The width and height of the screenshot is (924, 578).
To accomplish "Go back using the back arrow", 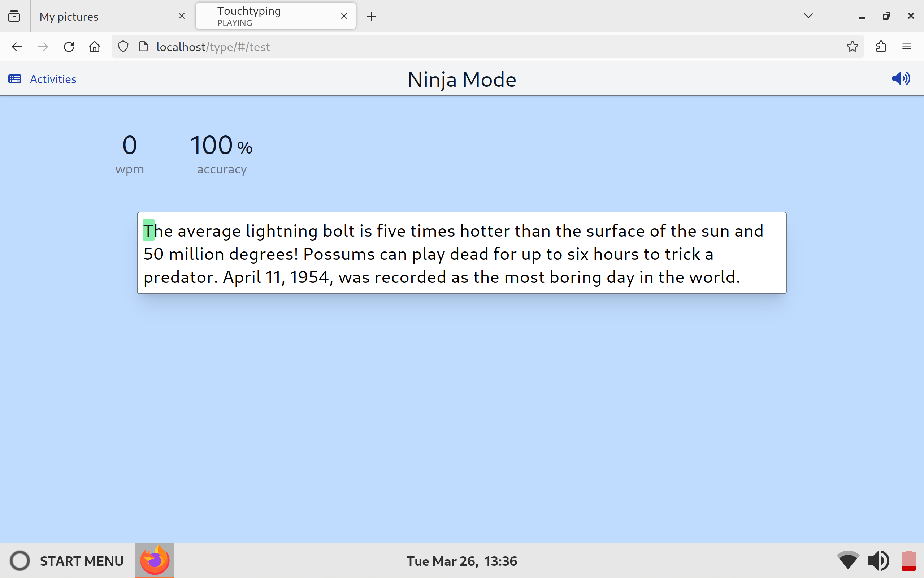I will click(17, 47).
